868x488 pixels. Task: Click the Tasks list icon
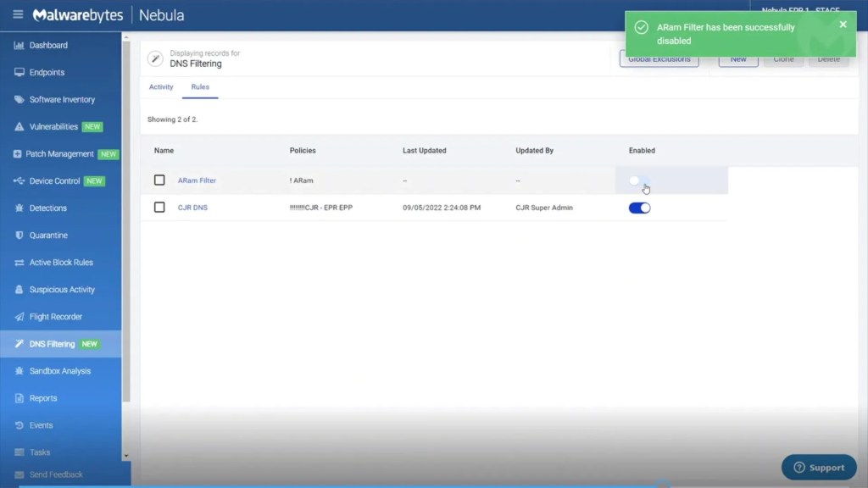point(19,452)
